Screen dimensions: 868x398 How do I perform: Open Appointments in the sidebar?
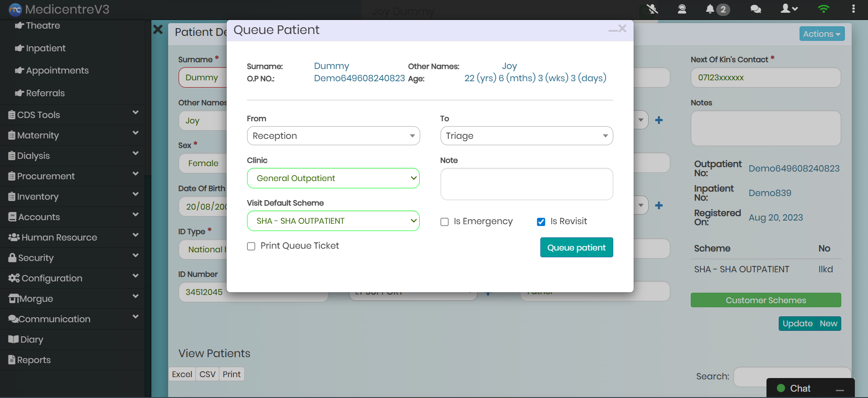(57, 70)
